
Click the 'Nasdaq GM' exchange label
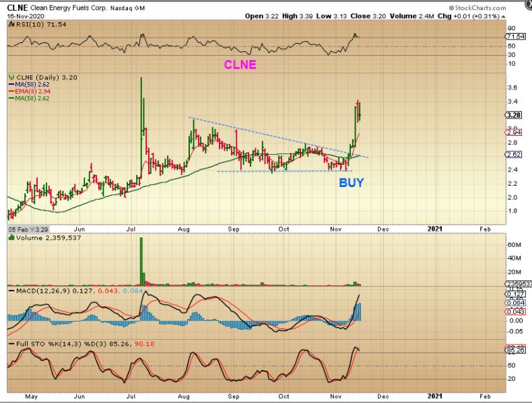(x=127, y=8)
